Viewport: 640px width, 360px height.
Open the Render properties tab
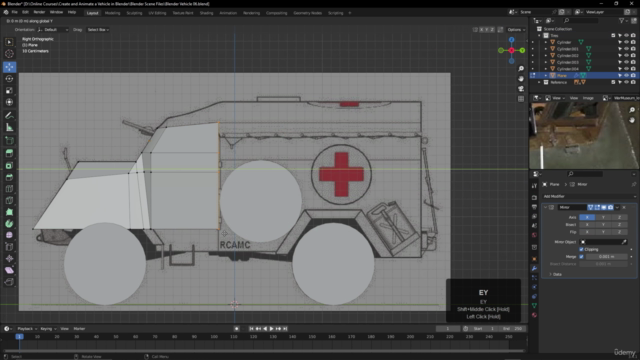pos(534,198)
